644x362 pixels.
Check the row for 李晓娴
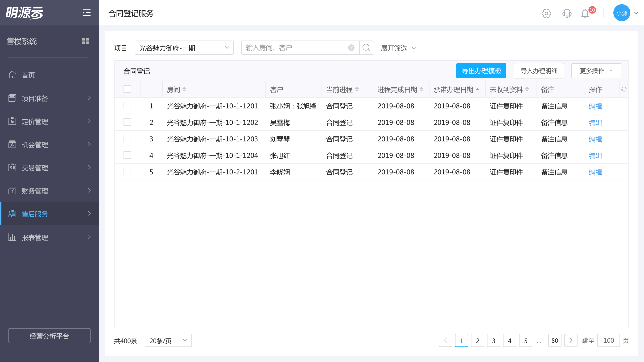(127, 172)
